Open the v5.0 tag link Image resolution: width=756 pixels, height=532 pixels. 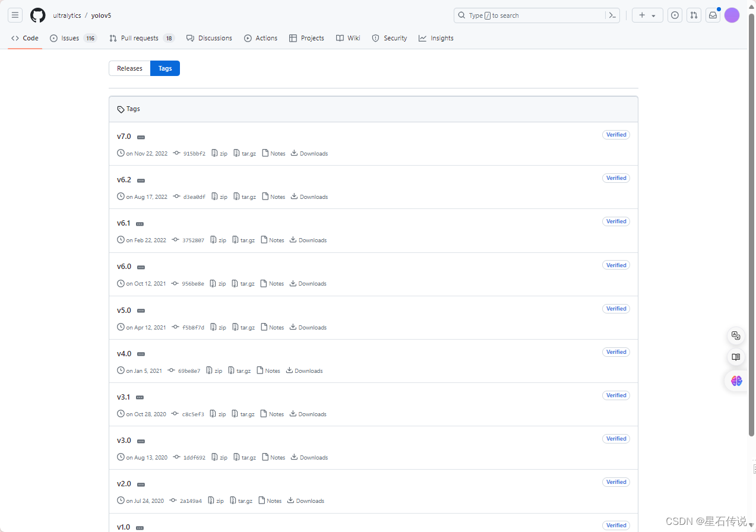click(124, 310)
